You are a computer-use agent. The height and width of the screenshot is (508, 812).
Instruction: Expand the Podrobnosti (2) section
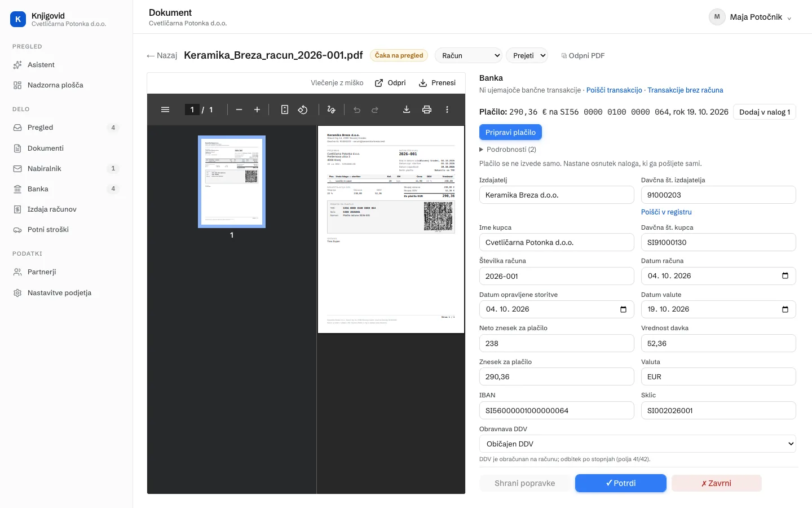(507, 150)
